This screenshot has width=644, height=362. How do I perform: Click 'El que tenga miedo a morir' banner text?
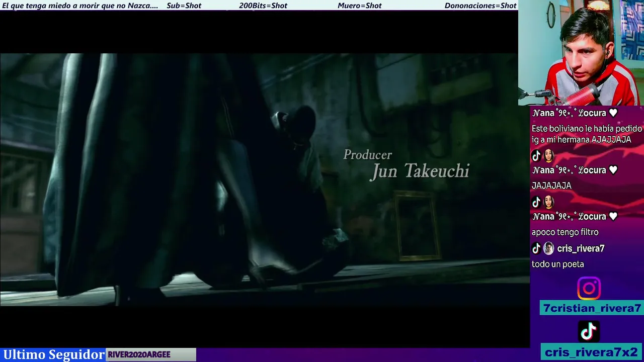(80, 6)
